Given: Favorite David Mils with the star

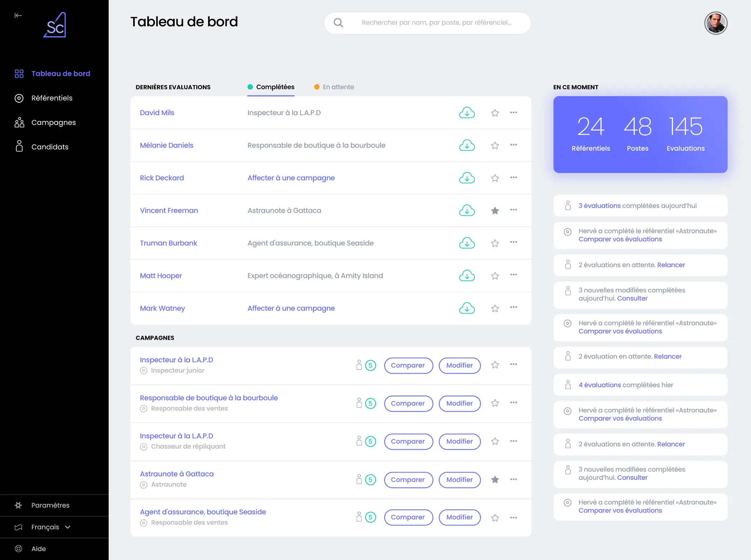Looking at the screenshot, I should 495,113.
